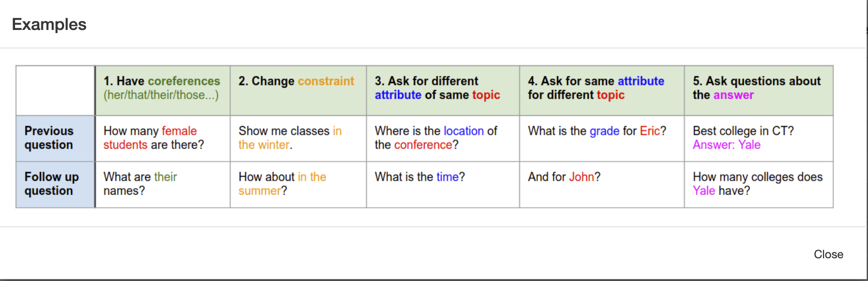This screenshot has width=868, height=281.
Task: Click 'How about in the summer?' cell
Action: (298, 185)
